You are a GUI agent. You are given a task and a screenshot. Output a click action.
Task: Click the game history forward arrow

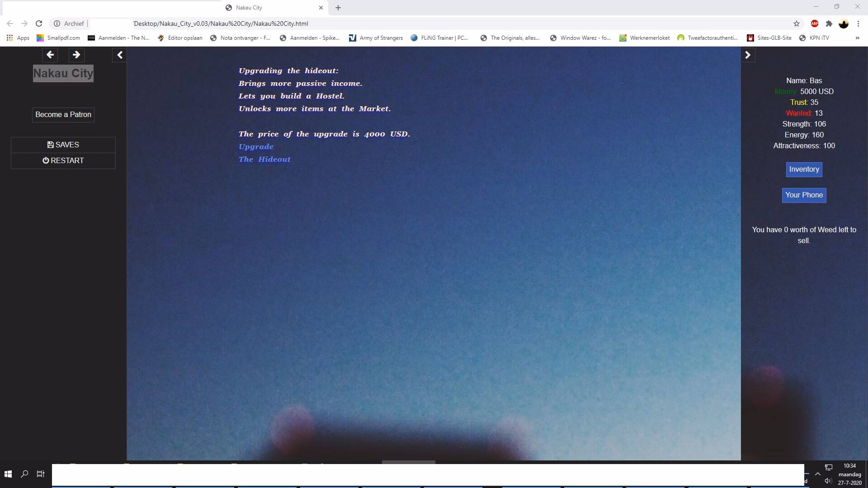(x=76, y=55)
